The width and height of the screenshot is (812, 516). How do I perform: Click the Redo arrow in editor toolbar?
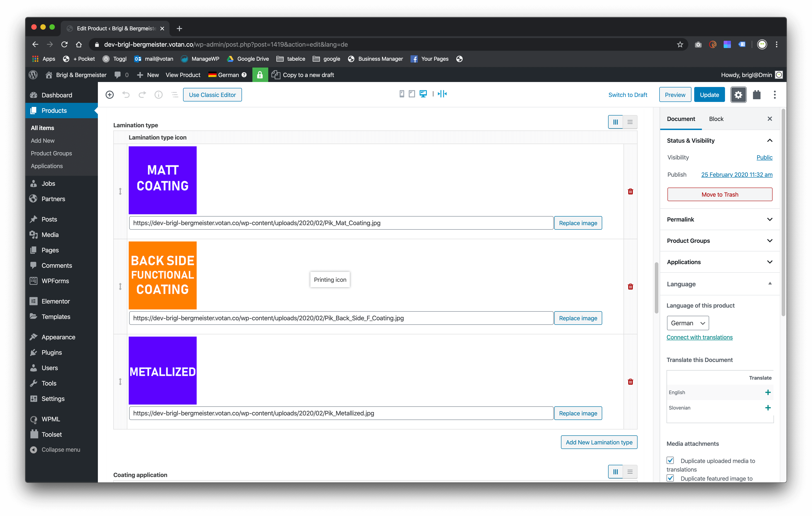(142, 95)
